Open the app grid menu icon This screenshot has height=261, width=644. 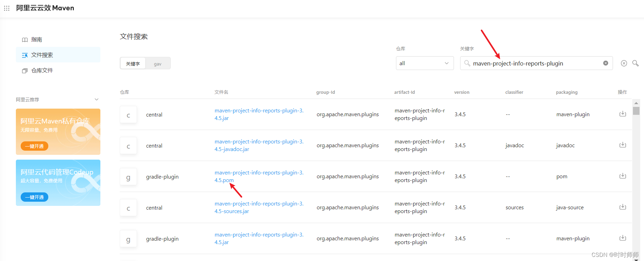click(x=7, y=8)
